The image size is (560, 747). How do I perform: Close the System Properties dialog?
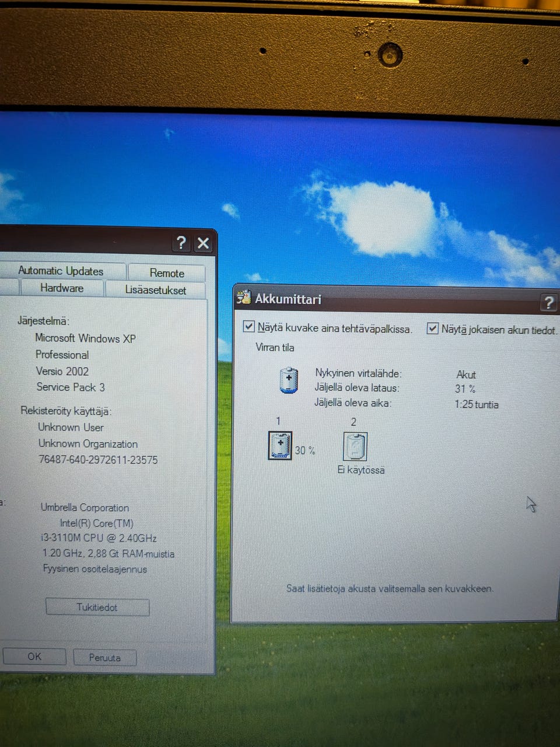coord(203,243)
